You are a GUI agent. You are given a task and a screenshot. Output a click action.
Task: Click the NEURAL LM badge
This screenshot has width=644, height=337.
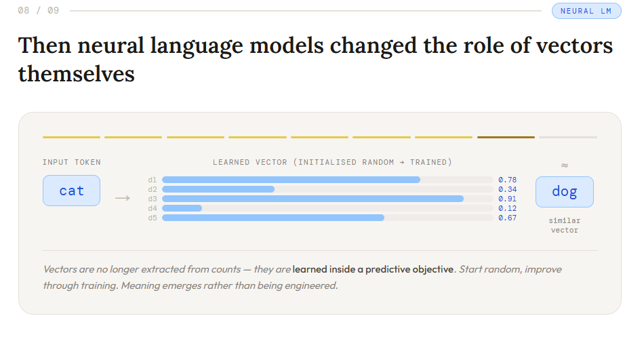[x=586, y=11]
